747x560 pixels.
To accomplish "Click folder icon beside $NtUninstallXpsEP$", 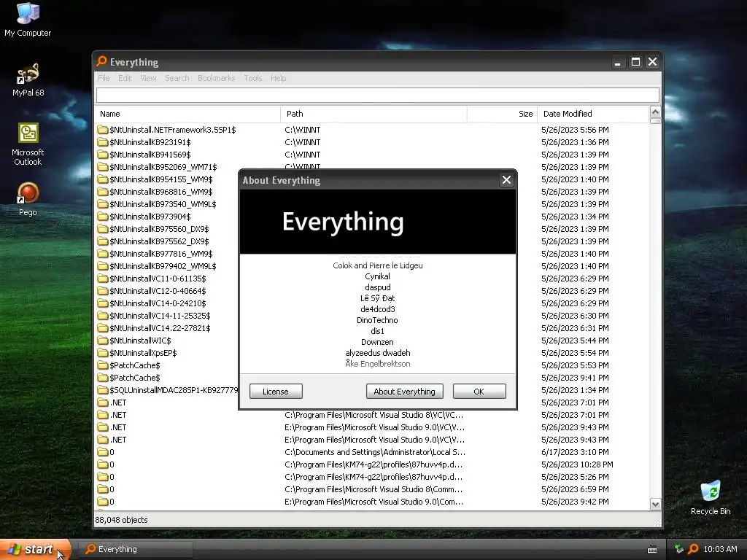I will coord(102,352).
